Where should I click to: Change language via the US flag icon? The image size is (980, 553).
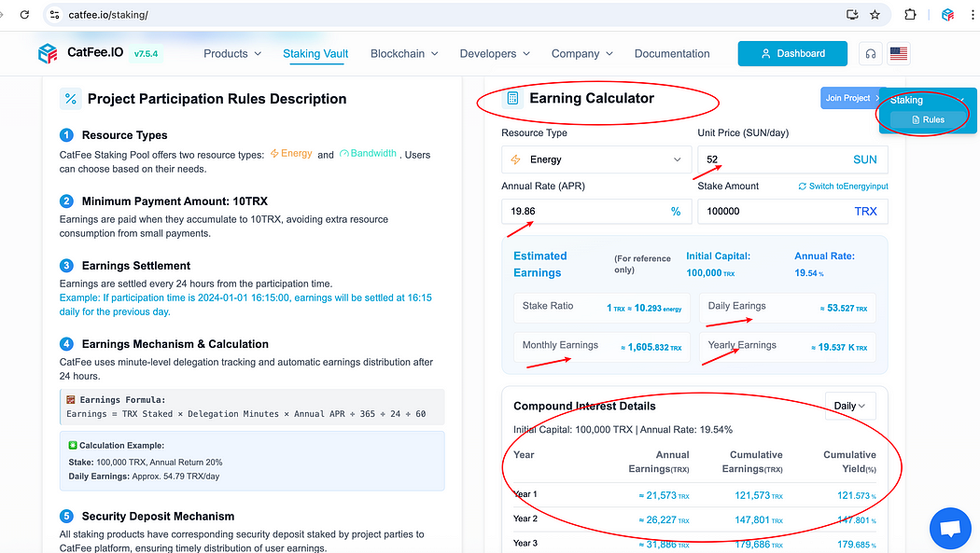(899, 54)
